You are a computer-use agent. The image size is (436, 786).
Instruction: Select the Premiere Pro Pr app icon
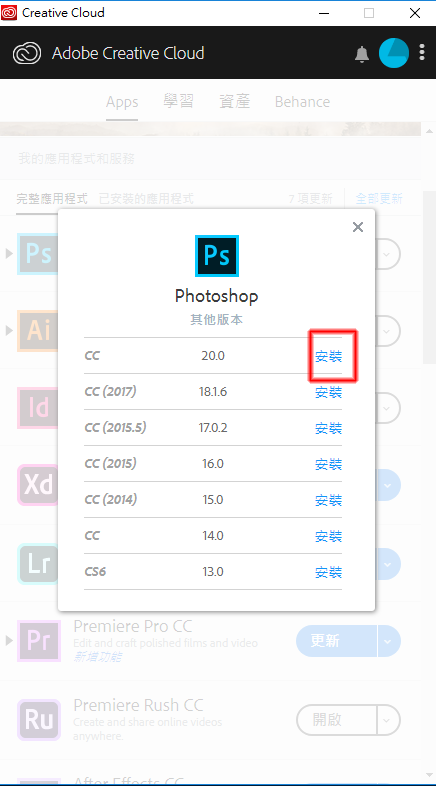click(39, 641)
